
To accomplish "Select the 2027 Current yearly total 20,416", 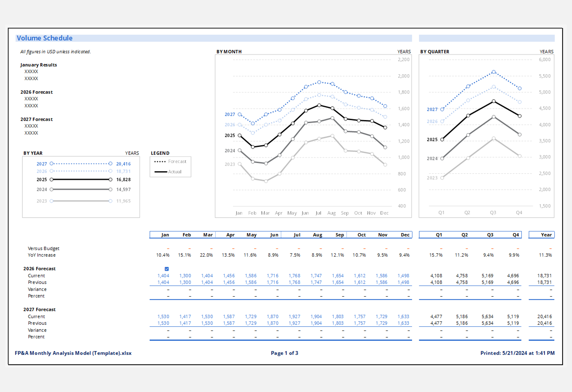I will [544, 316].
